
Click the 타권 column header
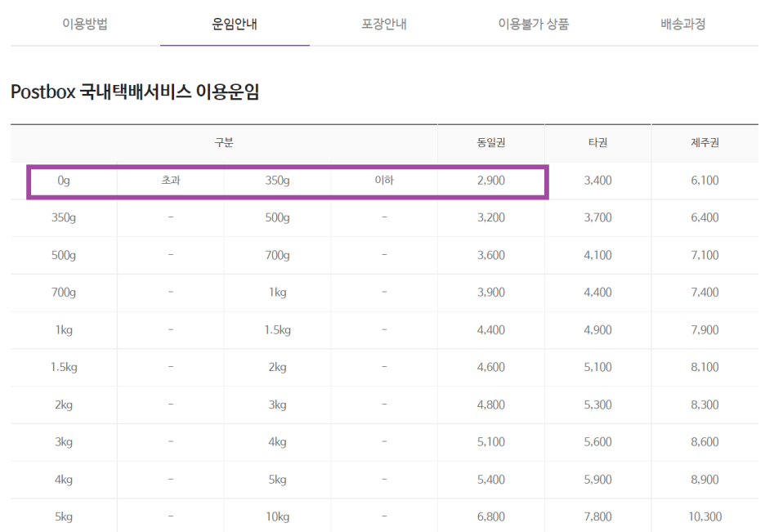coord(597,143)
